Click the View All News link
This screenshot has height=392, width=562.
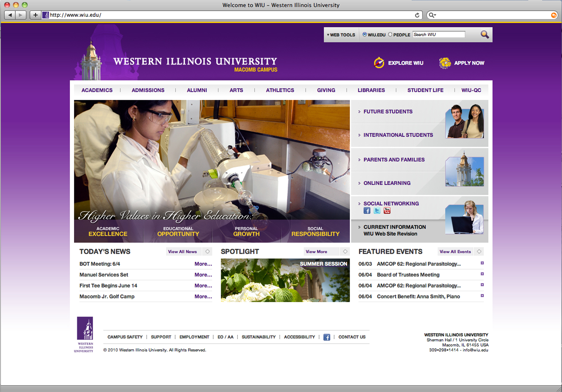tap(182, 252)
